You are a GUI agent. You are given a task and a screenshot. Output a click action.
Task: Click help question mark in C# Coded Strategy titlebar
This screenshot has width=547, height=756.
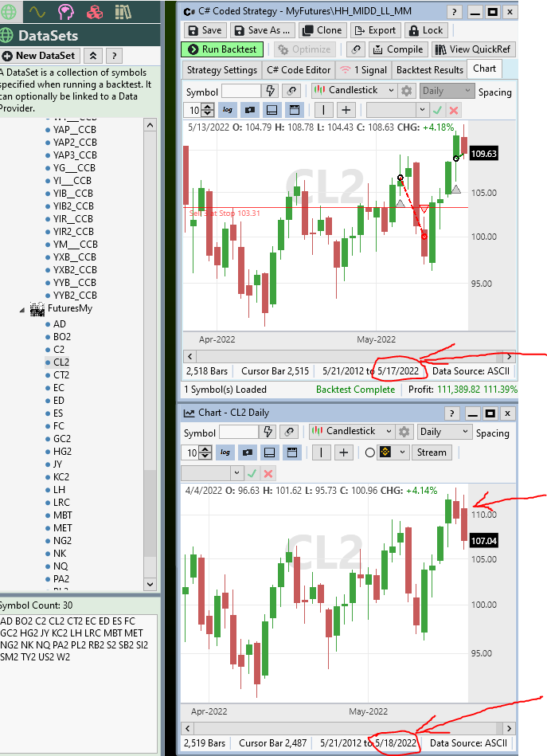454,12
